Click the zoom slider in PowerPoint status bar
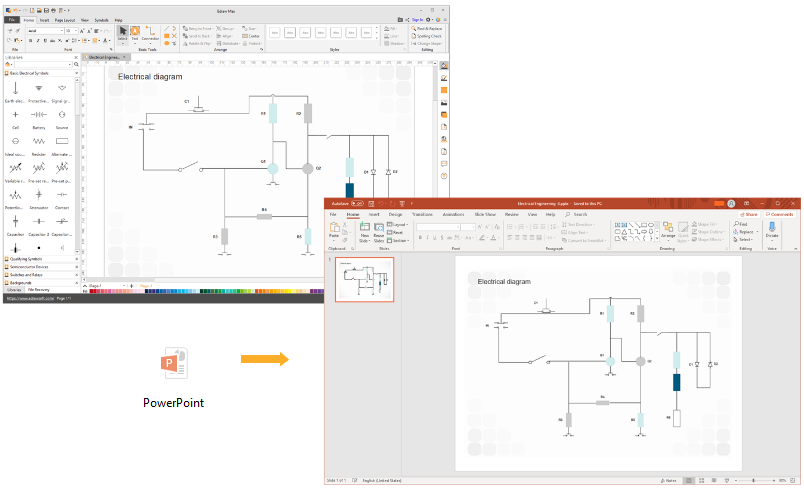The width and height of the screenshot is (804, 490). [753, 480]
